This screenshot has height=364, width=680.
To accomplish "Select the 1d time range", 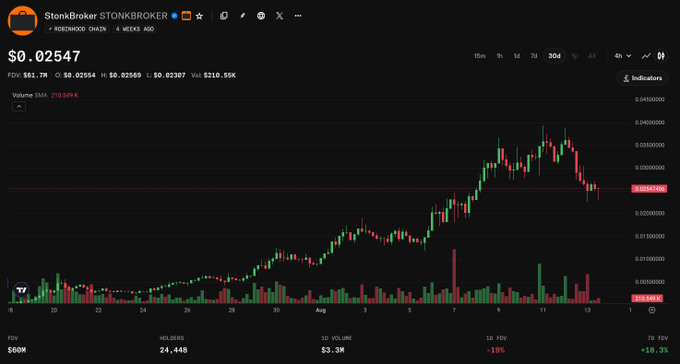I will point(517,56).
